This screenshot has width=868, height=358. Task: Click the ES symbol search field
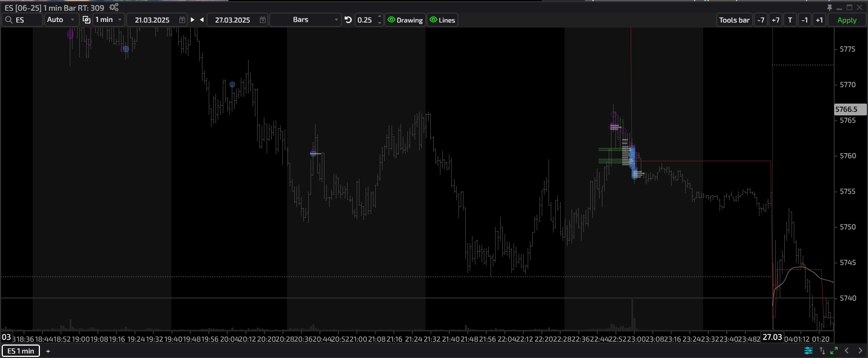pos(23,20)
